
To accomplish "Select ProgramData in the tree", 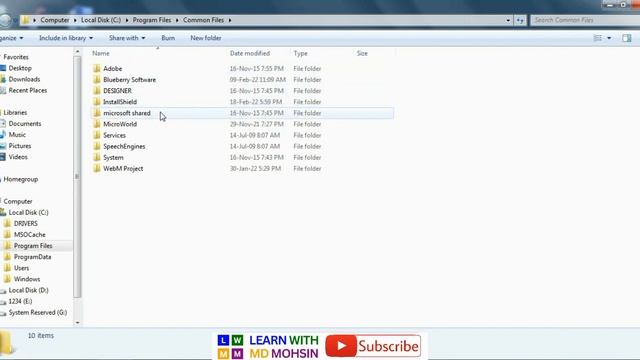I will click(33, 257).
